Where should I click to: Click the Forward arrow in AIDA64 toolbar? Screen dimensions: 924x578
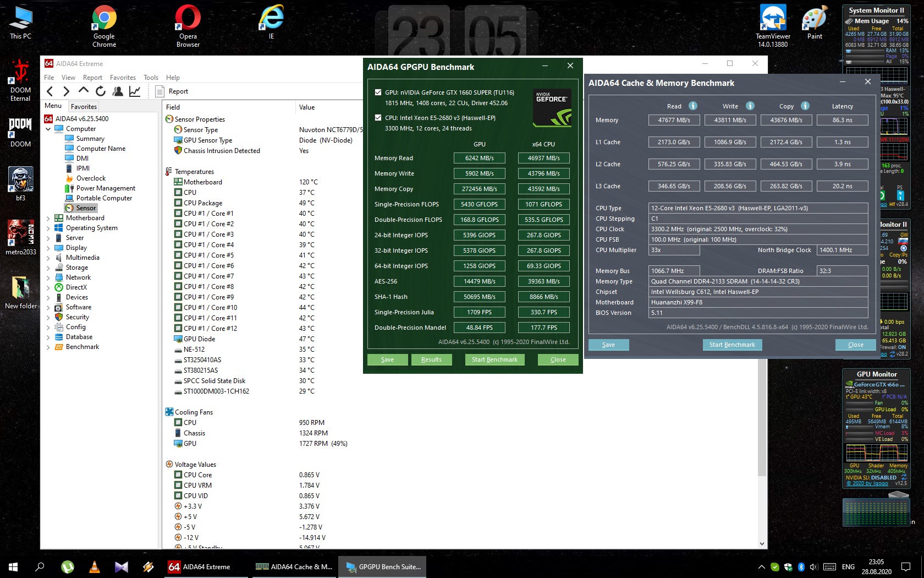(67, 91)
